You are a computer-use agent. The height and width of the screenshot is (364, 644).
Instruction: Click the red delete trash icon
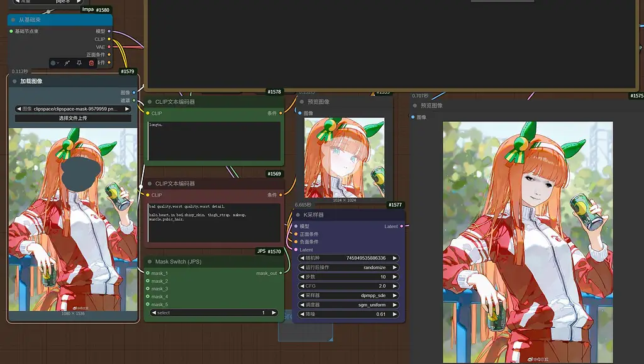tap(91, 63)
